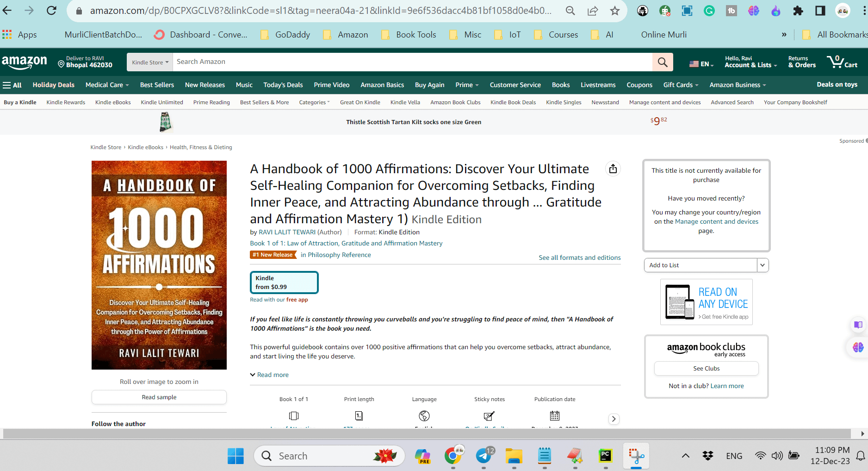Click the Amazon search magnifier button
This screenshot has width=868, height=471.
(663, 62)
